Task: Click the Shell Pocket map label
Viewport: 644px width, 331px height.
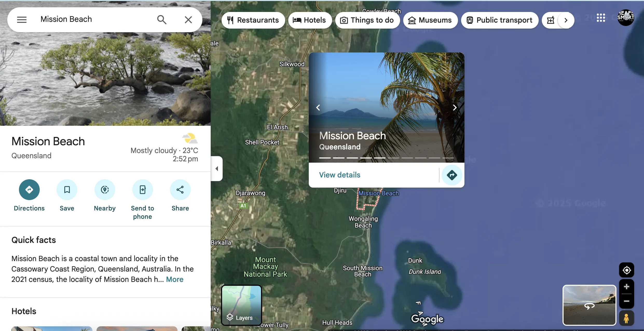Action: [x=262, y=142]
